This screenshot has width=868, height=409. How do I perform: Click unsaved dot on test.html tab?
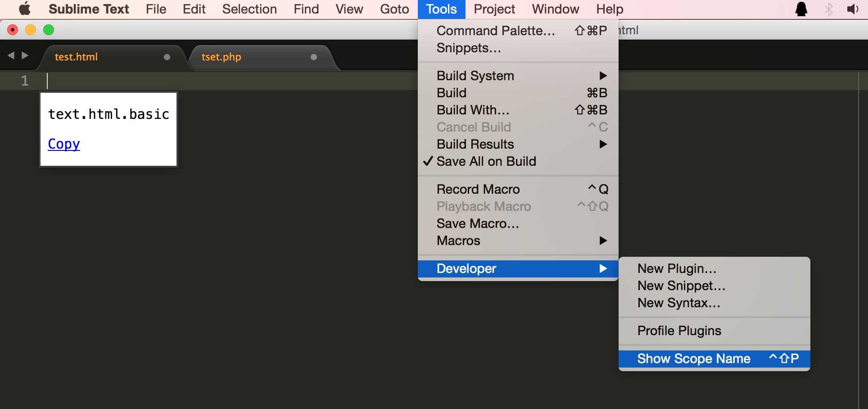pos(167,57)
